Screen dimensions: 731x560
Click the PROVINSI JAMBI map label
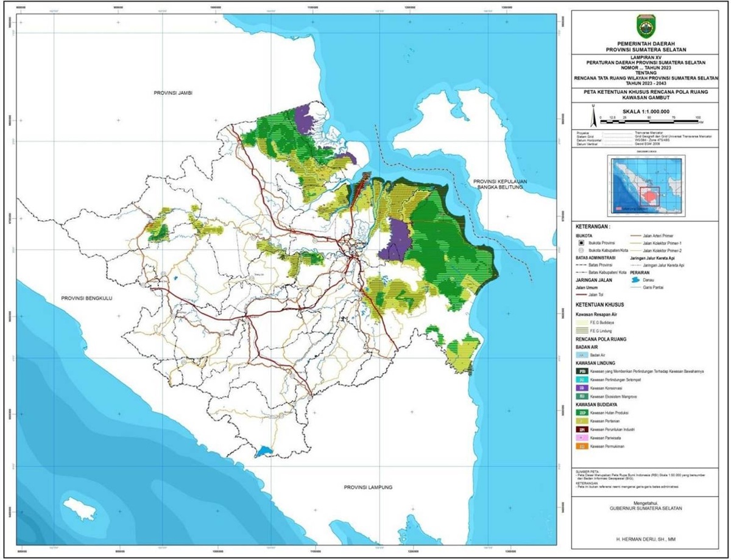point(172,94)
